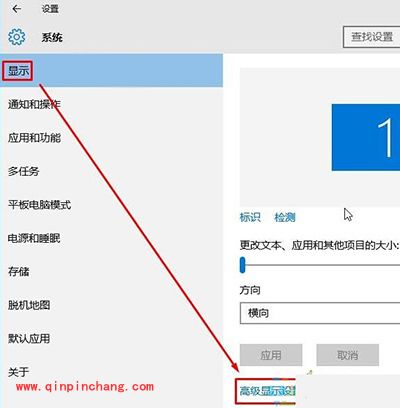Click the 系统 heading text
Image resolution: width=400 pixels, height=408 pixels.
[x=52, y=37]
